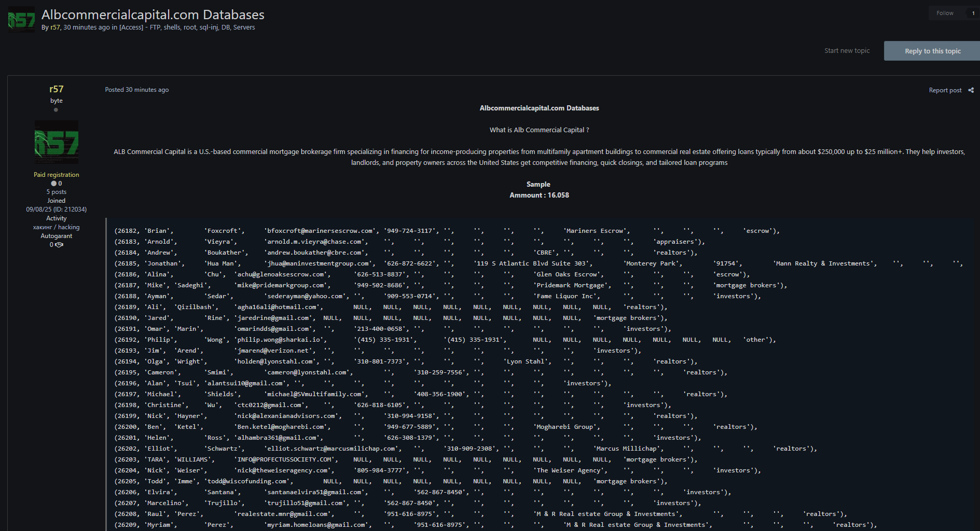Click the reputation circle icon next to 0
This screenshot has height=531, width=980.
tap(53, 184)
